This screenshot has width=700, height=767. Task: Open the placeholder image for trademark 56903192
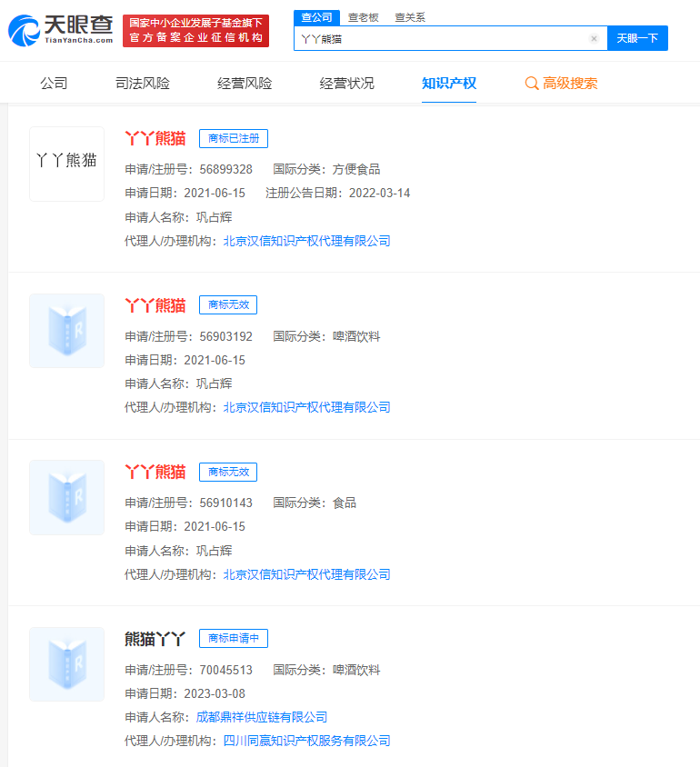(x=67, y=331)
